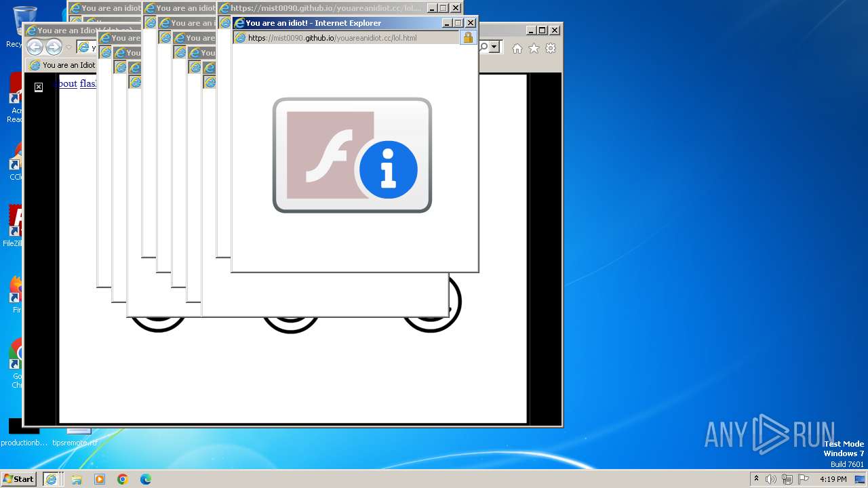Click the Start button
The image size is (868, 488).
click(18, 479)
